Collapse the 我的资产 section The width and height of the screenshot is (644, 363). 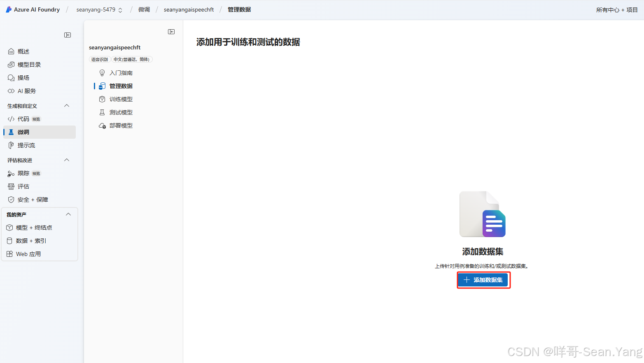pos(68,214)
